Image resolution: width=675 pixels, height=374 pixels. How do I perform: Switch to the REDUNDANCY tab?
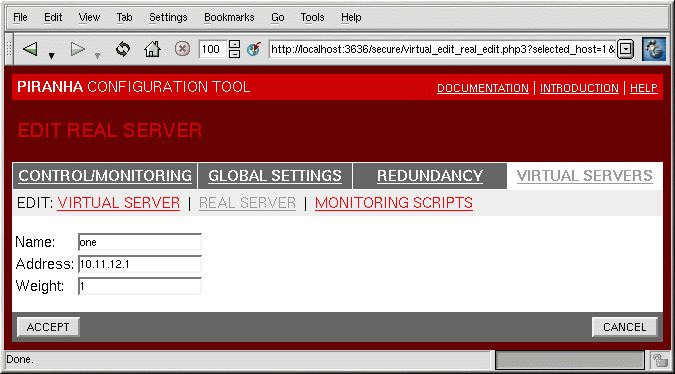(430, 176)
